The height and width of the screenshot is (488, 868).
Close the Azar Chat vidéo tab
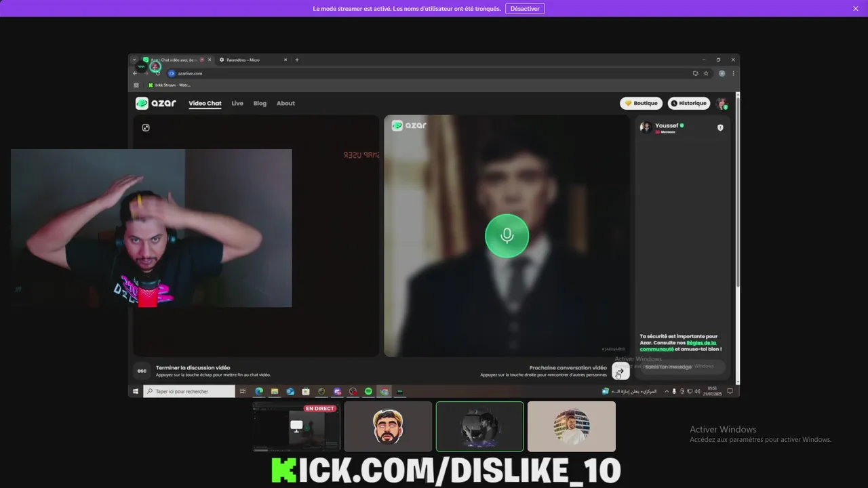point(210,60)
